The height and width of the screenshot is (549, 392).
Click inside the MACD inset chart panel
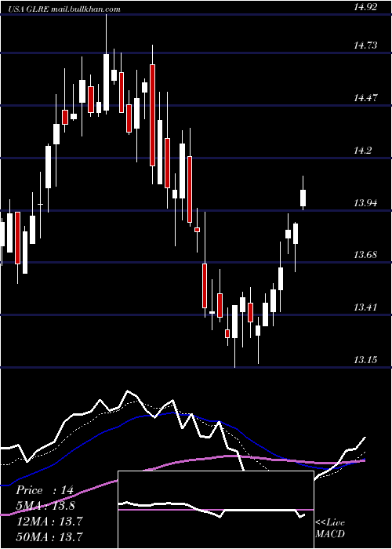tap(216, 510)
